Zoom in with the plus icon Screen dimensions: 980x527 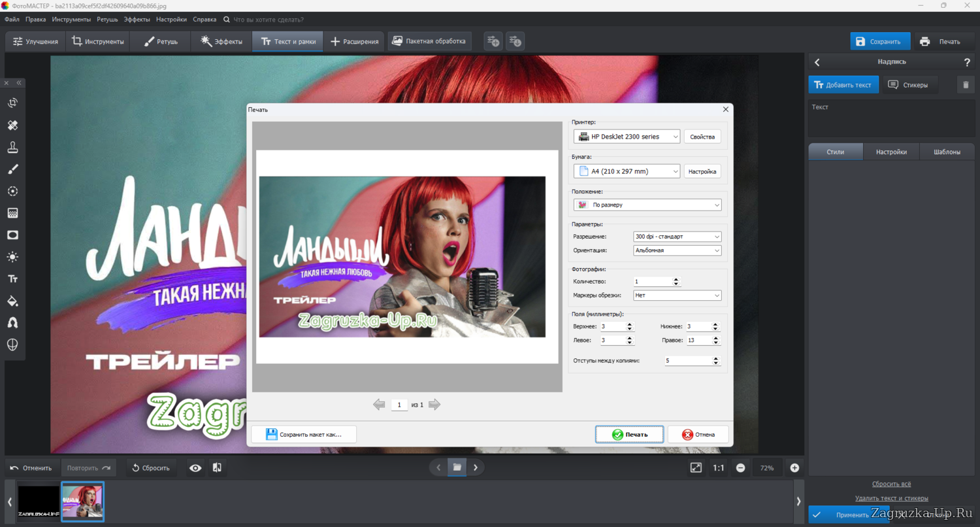coord(794,467)
